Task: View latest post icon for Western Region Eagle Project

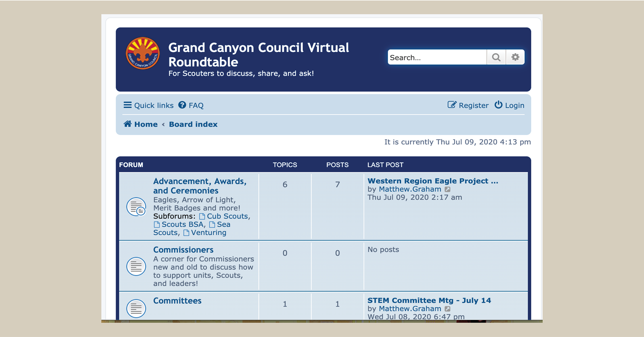Action: 447,189
